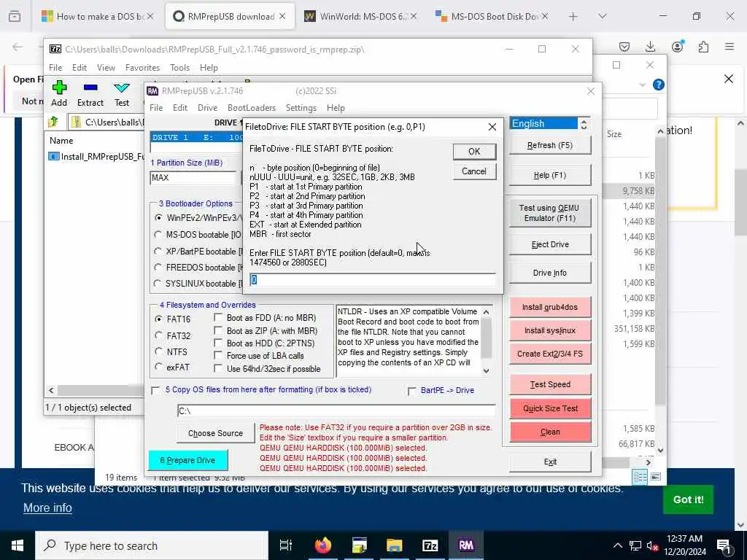Enable Use 64hd/32sec if possible
The image size is (747, 560).
tap(218, 368)
